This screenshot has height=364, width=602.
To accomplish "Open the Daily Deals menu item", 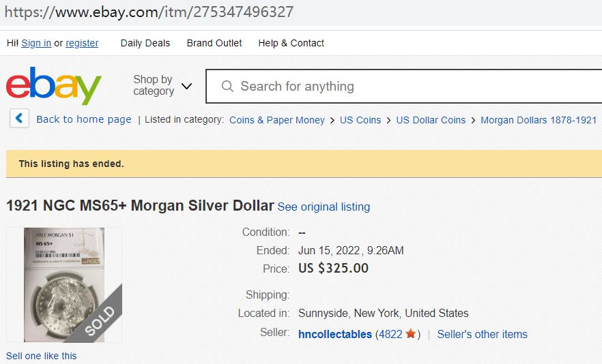I will click(x=145, y=43).
